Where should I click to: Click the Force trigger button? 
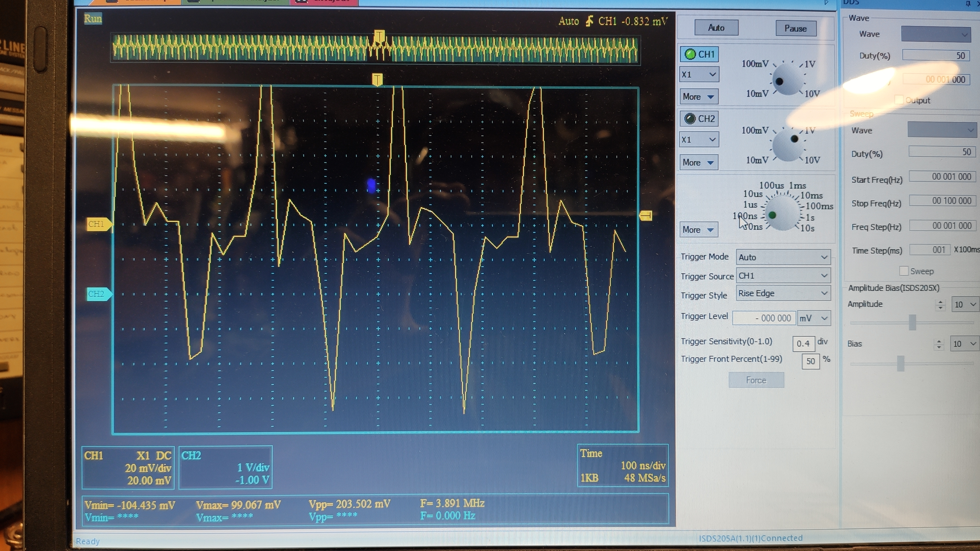[x=756, y=380]
